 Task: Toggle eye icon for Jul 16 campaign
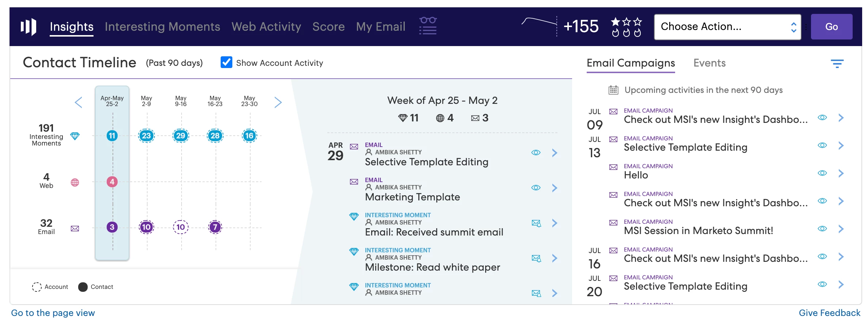pos(822,256)
